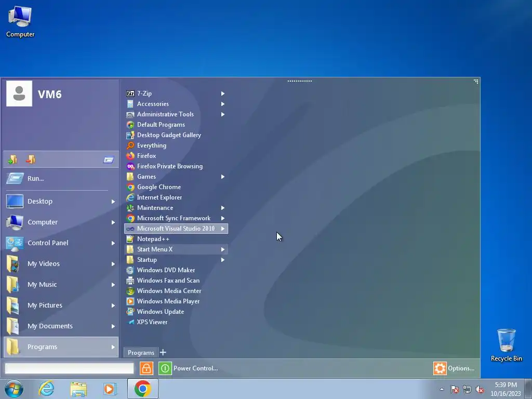Click the VM6 user name
The width and height of the screenshot is (532, 399).
click(x=49, y=94)
